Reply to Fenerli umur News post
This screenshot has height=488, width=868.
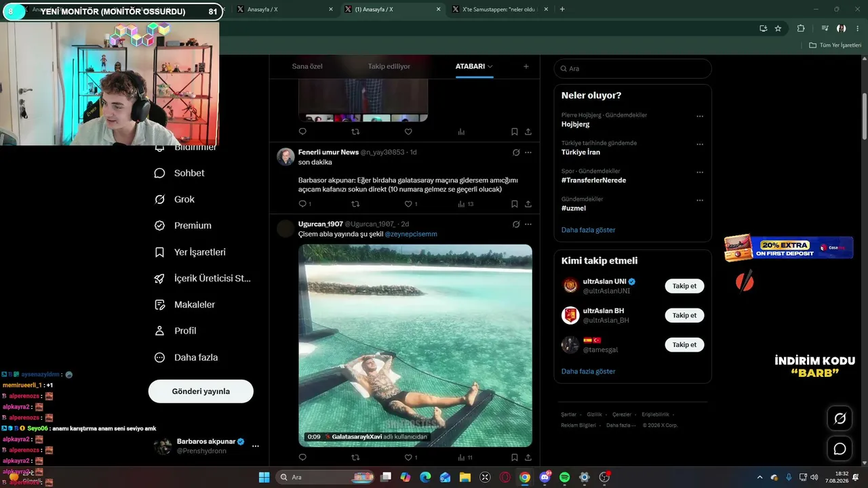302,204
